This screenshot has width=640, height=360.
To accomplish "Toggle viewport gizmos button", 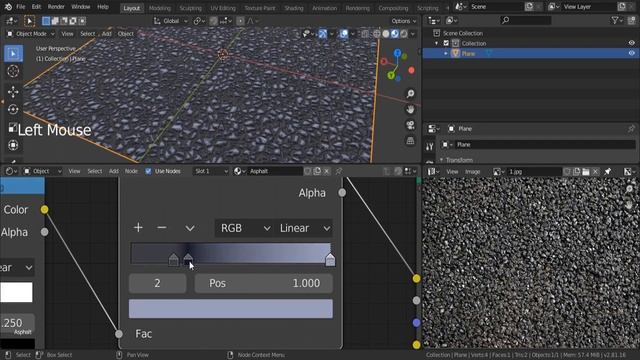I will pyautogui.click(x=323, y=34).
